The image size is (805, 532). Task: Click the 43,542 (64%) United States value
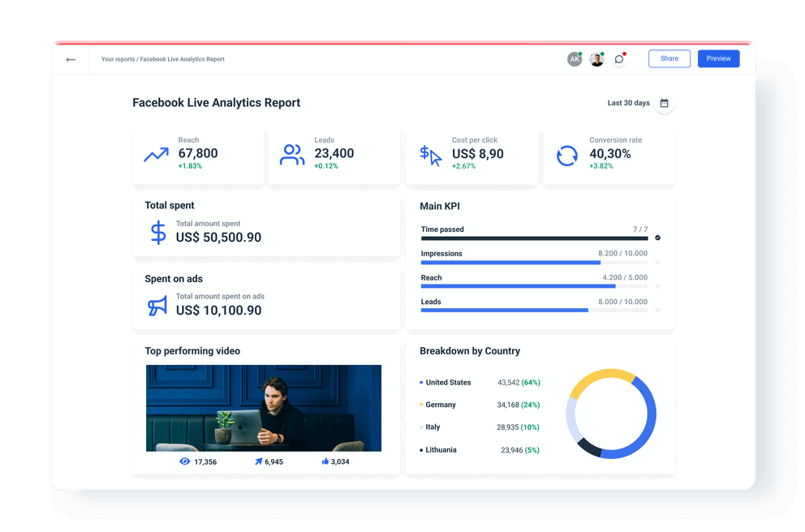519,383
